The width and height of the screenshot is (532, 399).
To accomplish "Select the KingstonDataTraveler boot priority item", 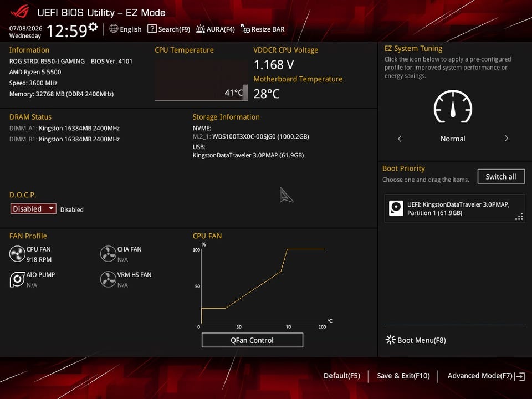I will point(454,208).
